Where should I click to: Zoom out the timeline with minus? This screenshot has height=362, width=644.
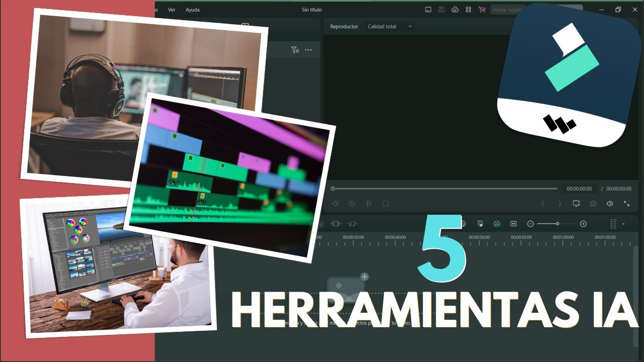click(x=530, y=224)
